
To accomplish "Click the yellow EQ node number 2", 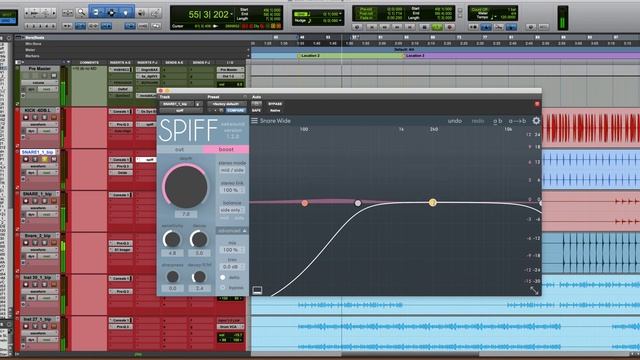I will (433, 202).
